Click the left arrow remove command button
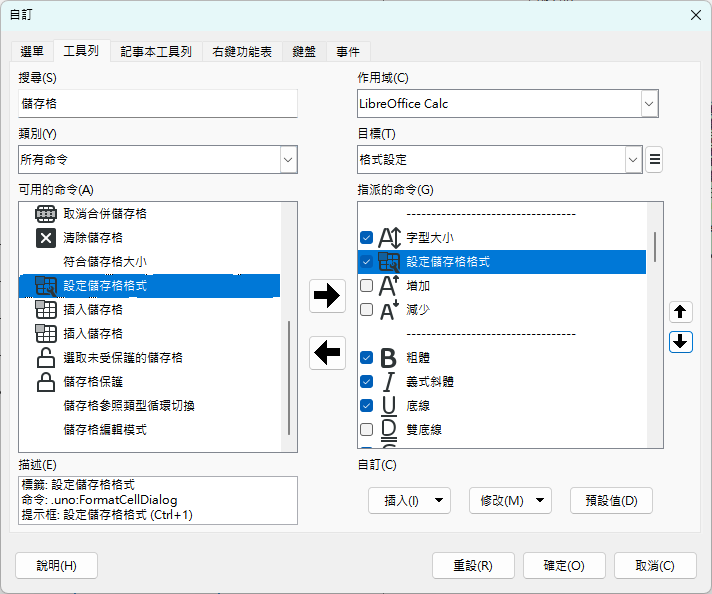Image resolution: width=712 pixels, height=594 pixels. coord(328,352)
